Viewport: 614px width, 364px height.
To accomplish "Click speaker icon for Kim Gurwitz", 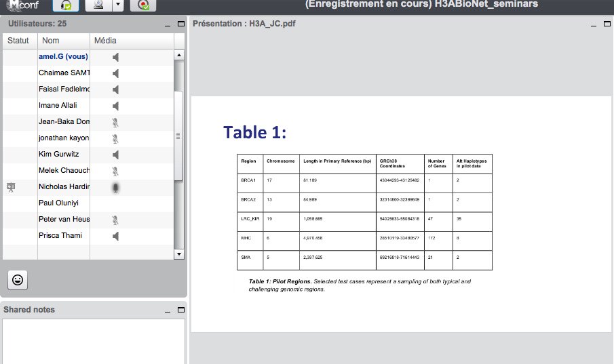I will (115, 155).
